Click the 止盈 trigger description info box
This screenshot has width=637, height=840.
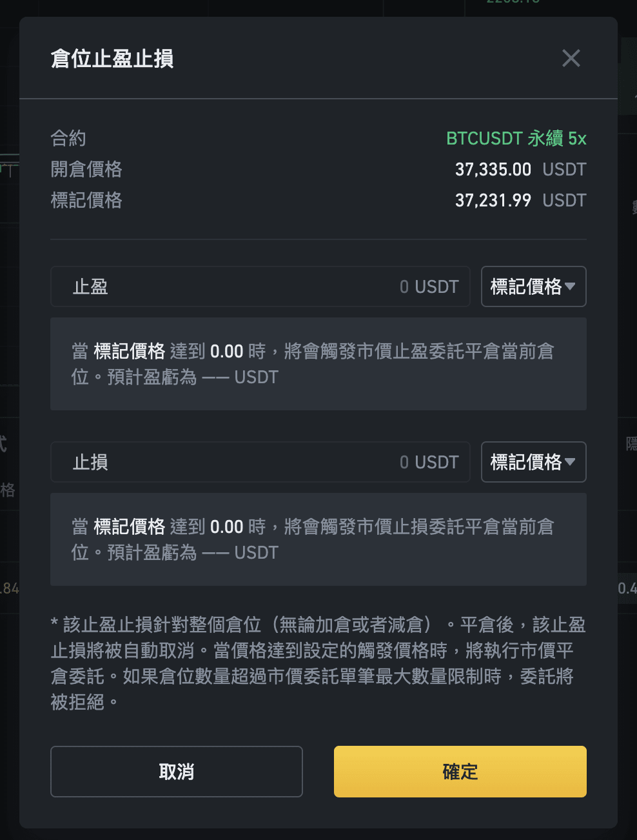318,364
